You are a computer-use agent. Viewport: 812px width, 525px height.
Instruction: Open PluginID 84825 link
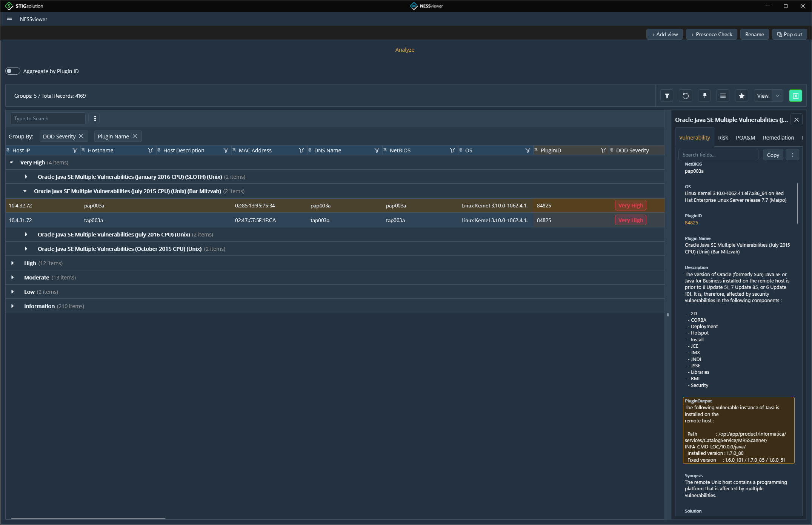[x=691, y=223]
